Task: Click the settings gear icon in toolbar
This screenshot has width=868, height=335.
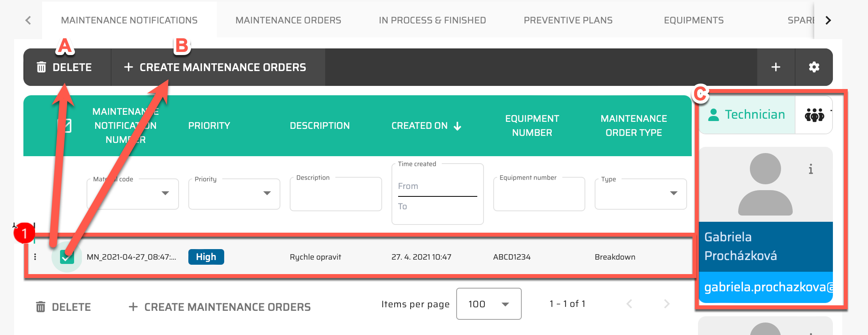Action: [814, 67]
